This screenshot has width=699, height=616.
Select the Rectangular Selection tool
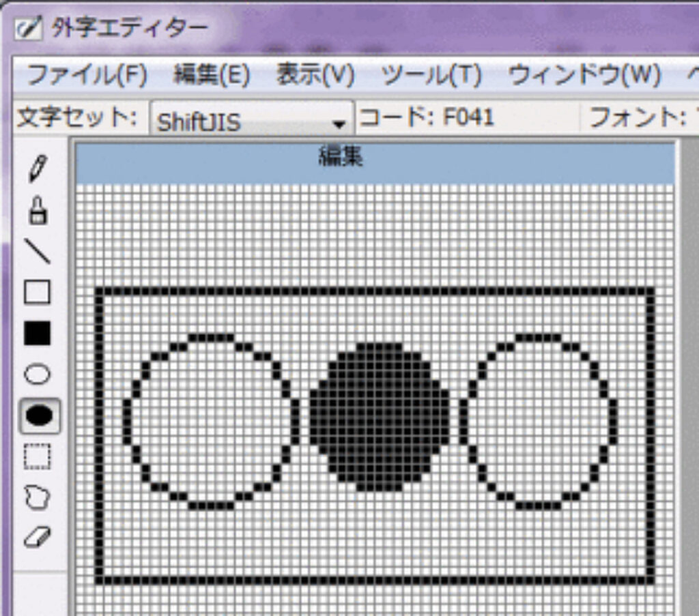37,456
